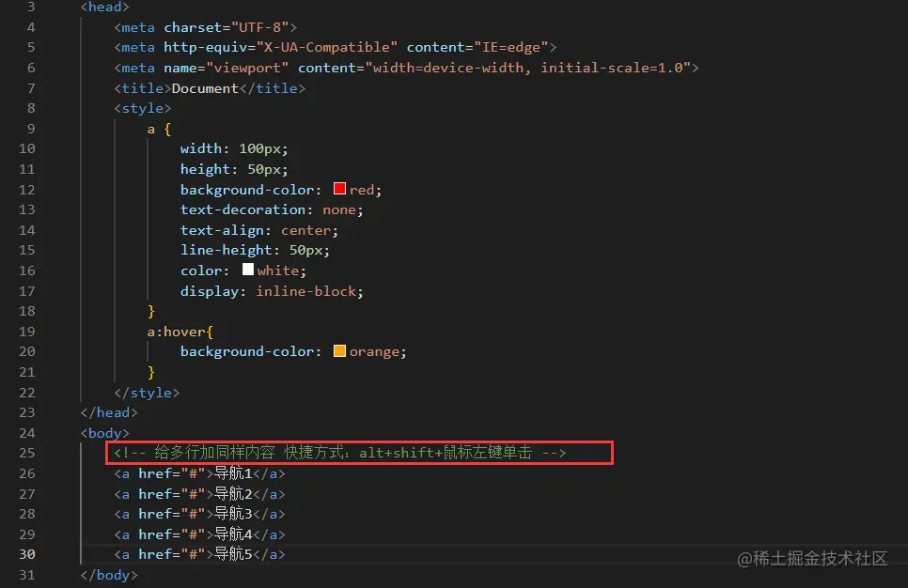This screenshot has width=908, height=588.
Task: Click the closing </body> tag
Action: (109, 575)
